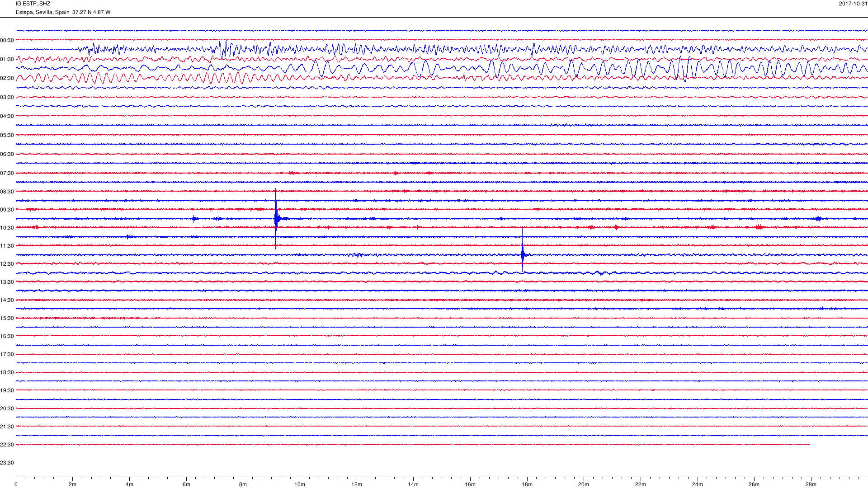868x488 pixels.
Task: Click the 24m axis label
Action: pyautogui.click(x=698, y=484)
